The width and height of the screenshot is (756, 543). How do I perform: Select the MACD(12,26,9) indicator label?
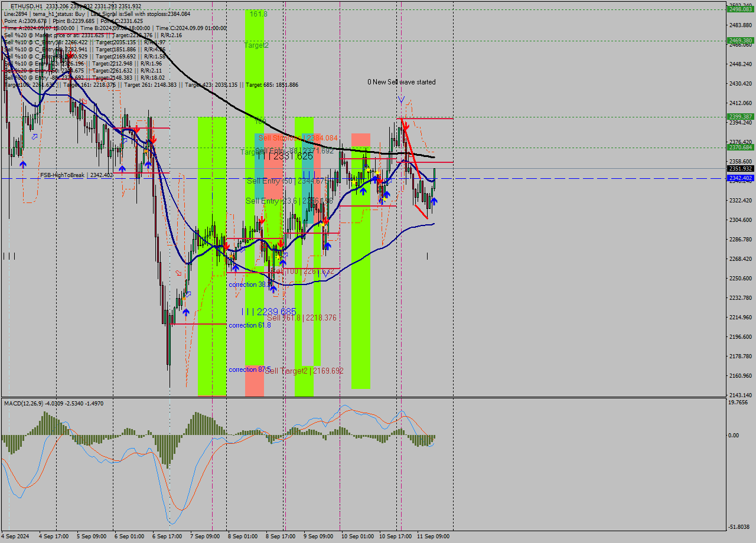(54, 403)
